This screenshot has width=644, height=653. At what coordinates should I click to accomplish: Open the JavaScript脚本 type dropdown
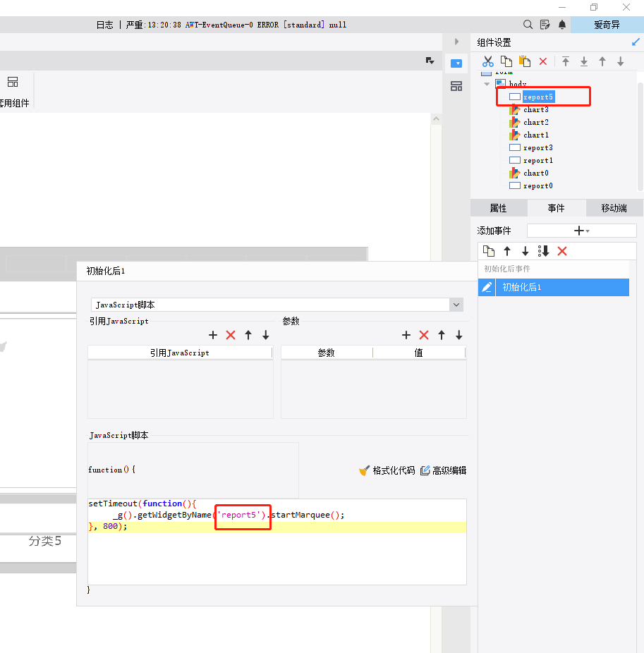point(456,305)
